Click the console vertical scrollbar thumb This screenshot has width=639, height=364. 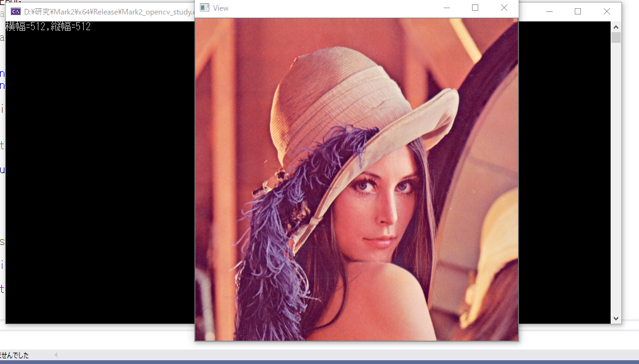tap(616, 37)
